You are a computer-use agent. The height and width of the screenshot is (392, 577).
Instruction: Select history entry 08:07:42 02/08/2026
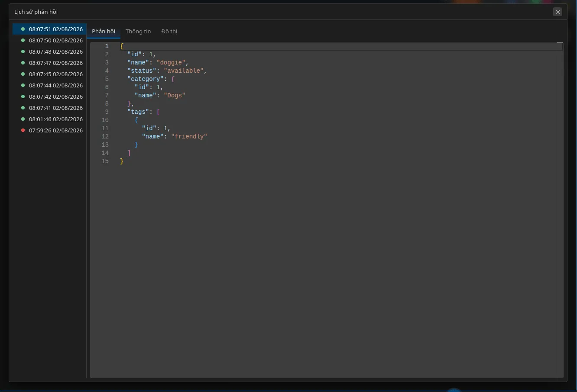(49, 96)
